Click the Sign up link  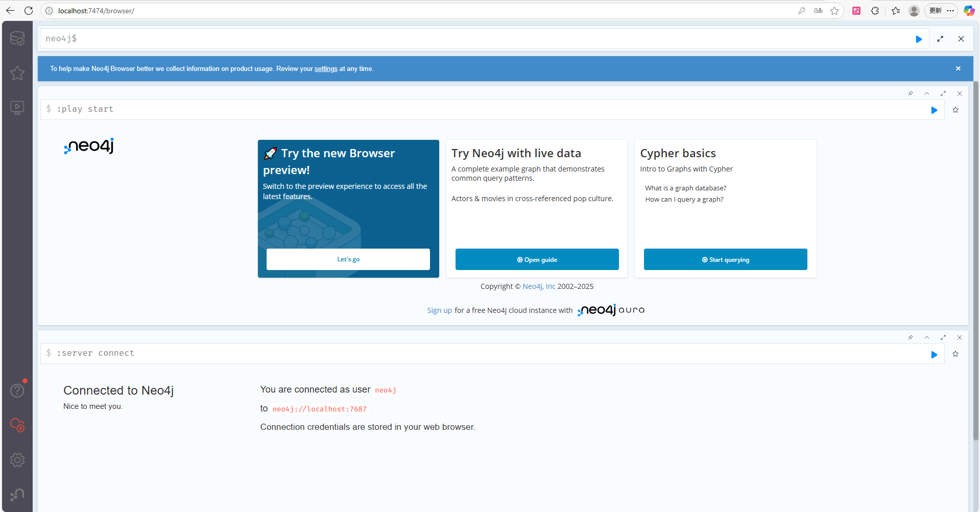(x=439, y=310)
